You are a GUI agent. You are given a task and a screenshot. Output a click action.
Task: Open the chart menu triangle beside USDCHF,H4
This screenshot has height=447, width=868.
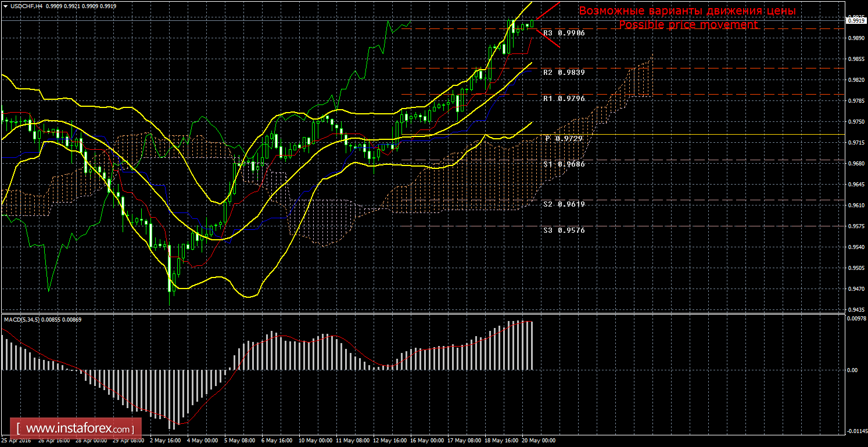5,6
